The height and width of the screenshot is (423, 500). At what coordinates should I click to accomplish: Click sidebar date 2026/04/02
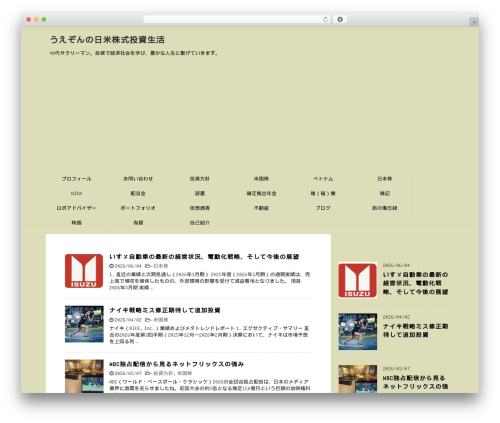point(396,317)
